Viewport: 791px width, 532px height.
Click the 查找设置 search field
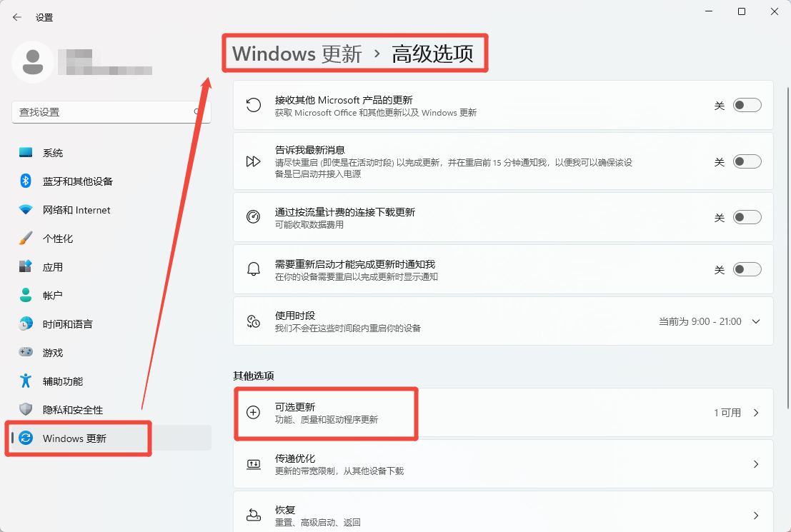tap(111, 112)
